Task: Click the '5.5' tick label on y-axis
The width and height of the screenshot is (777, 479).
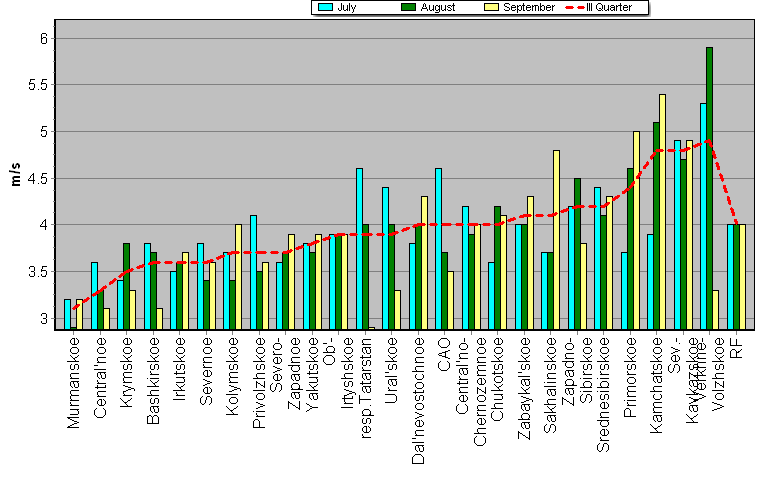Action: [38, 85]
